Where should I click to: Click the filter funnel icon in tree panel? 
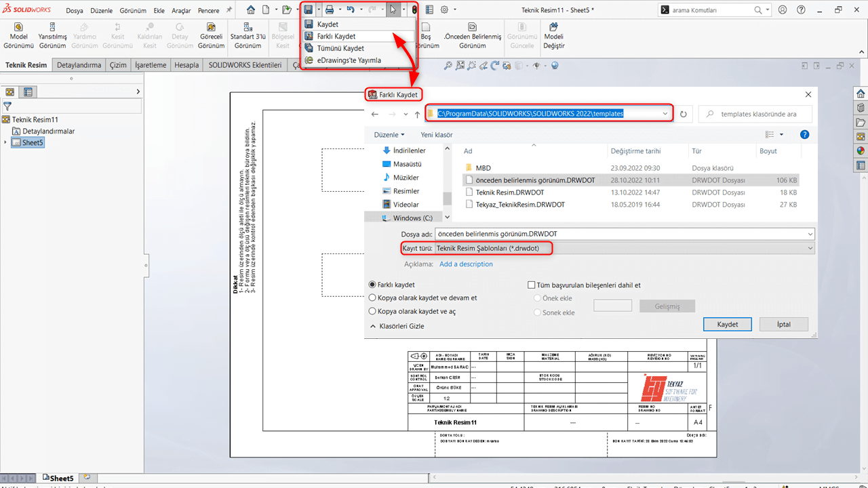[7, 106]
